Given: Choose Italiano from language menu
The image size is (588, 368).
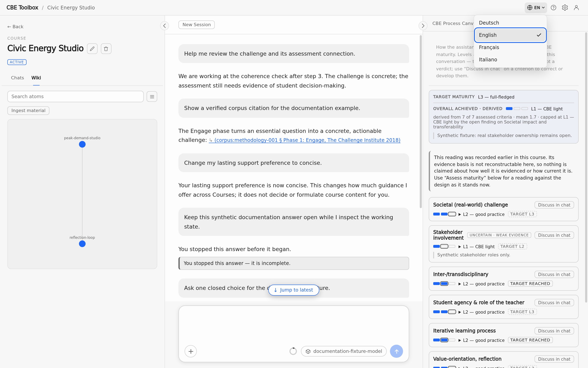Looking at the screenshot, I should (510, 60).
